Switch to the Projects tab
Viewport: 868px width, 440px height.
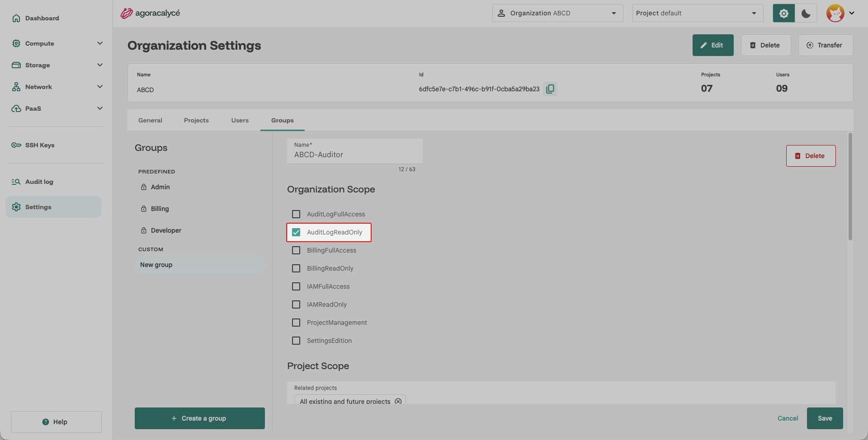click(196, 120)
